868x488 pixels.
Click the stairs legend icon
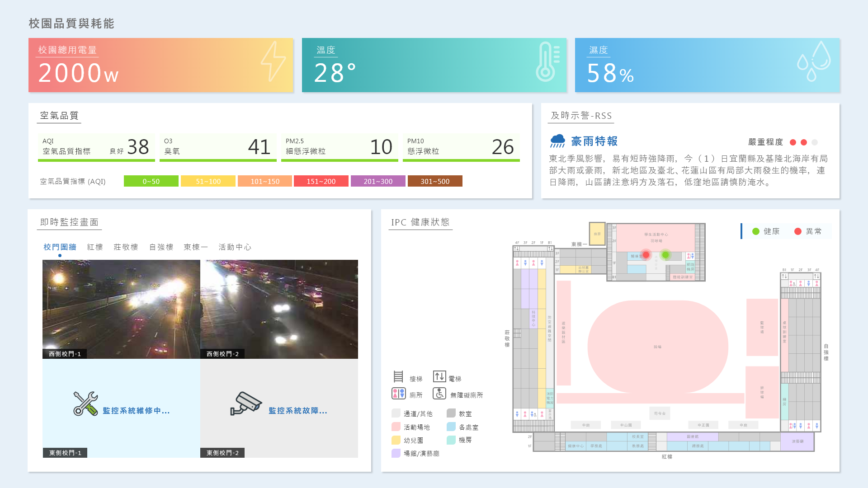point(398,376)
